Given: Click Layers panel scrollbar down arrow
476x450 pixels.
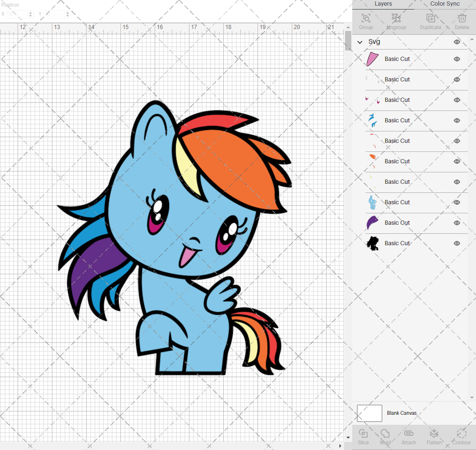Looking at the screenshot, I should coord(471,398).
